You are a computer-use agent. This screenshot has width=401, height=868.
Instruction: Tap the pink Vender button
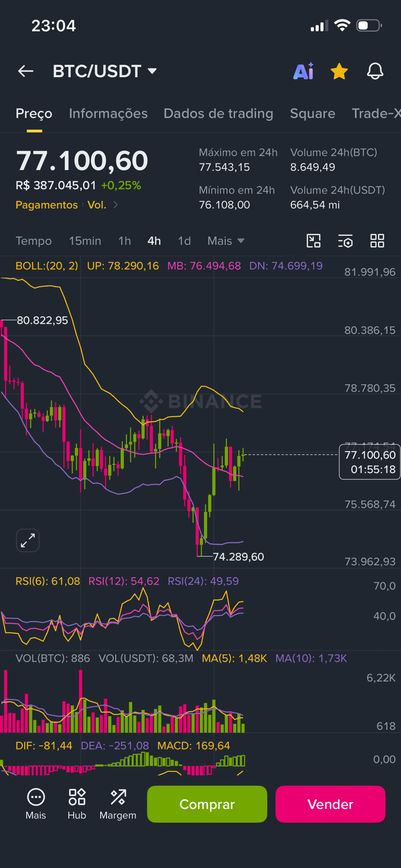point(330,804)
